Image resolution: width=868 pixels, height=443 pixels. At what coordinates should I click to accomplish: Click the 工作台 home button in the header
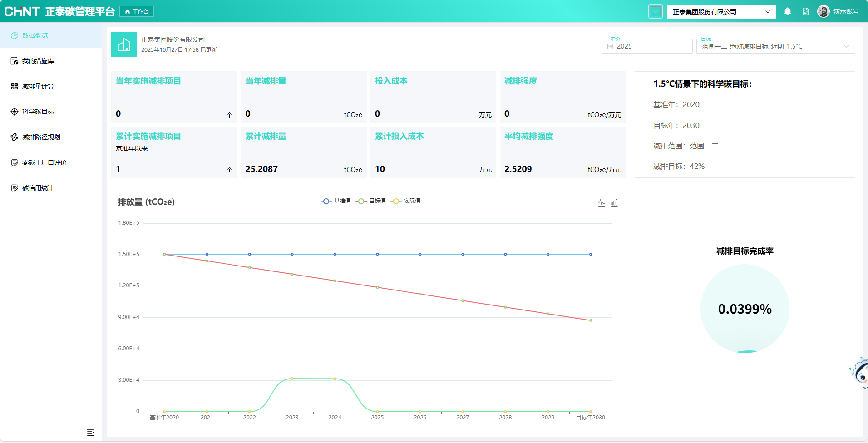pos(137,11)
